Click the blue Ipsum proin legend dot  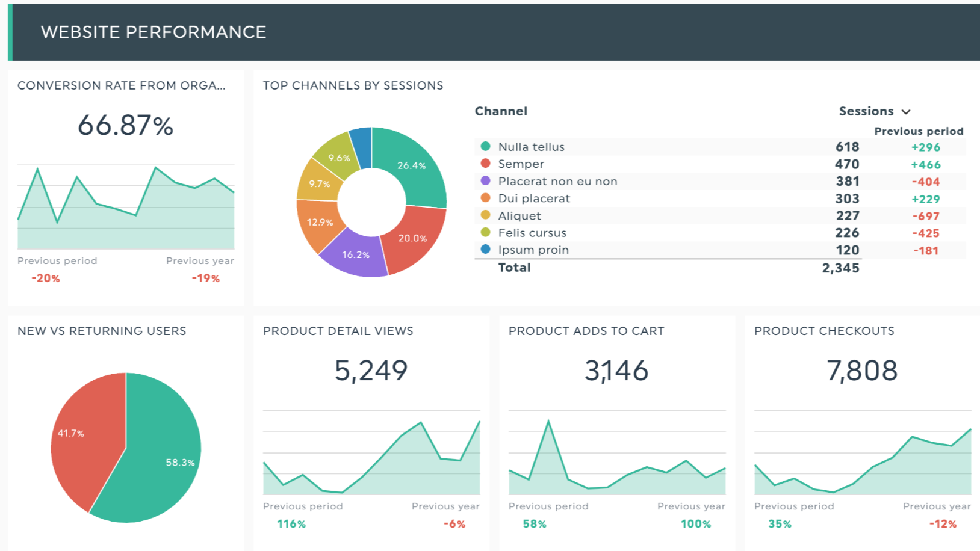[485, 249]
